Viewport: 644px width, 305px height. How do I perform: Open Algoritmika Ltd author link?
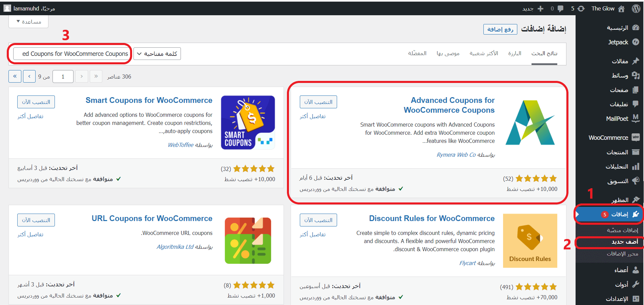coord(175,247)
